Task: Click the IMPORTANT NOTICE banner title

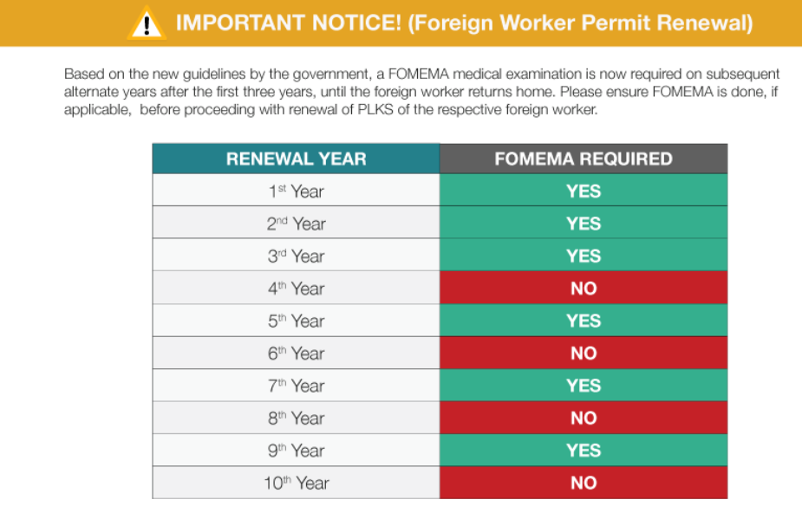Action: click(x=465, y=23)
